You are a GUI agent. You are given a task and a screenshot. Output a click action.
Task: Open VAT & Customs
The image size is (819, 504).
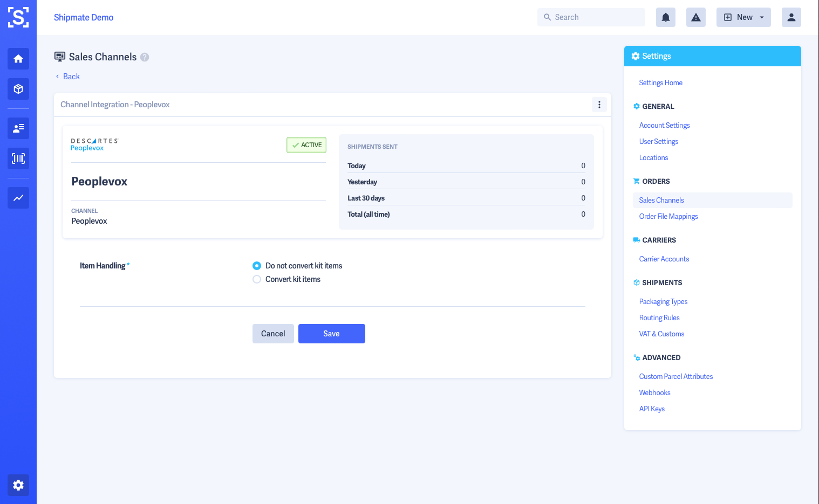[662, 334]
